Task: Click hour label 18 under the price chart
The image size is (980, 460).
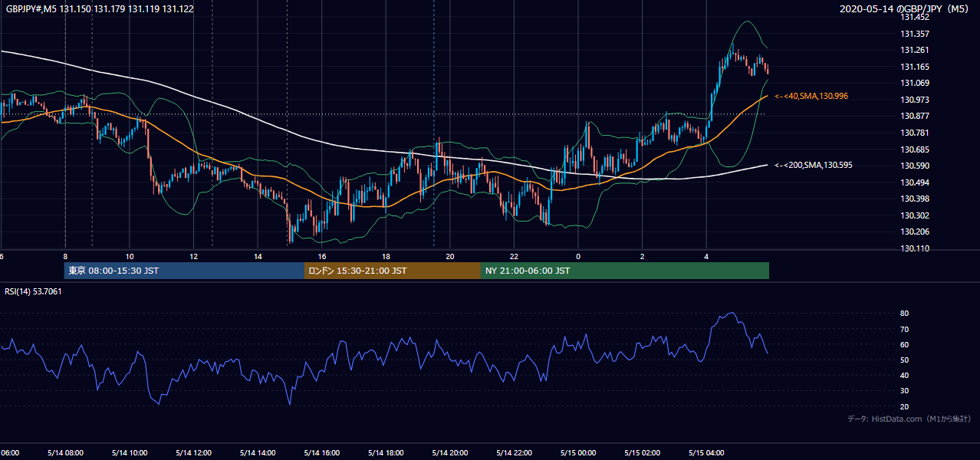Action: (x=386, y=256)
